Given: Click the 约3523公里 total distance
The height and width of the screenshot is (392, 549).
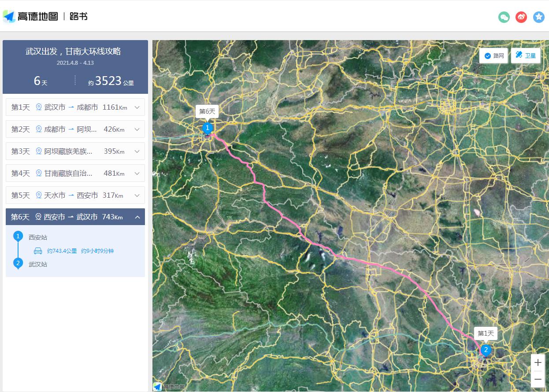Looking at the screenshot, I should click(111, 81).
